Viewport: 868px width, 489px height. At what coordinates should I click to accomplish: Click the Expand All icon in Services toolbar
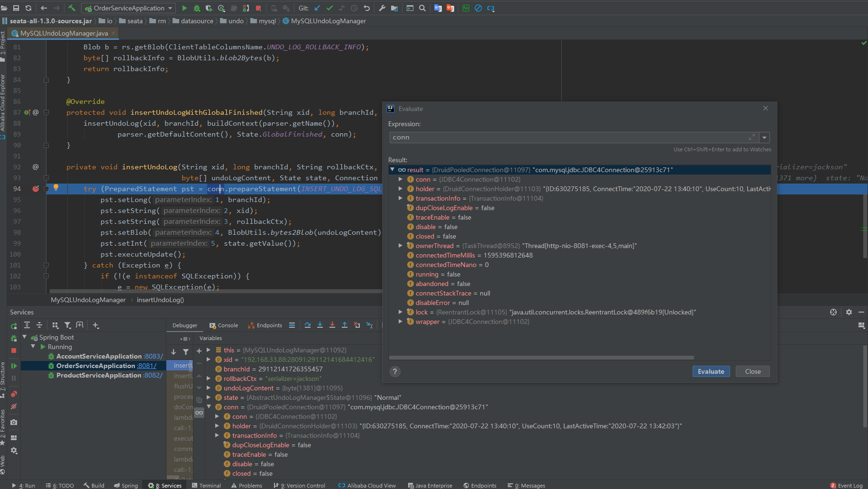pos(27,325)
